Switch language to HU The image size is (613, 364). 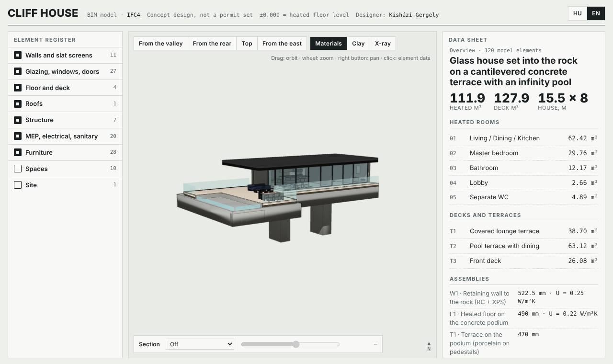(578, 13)
